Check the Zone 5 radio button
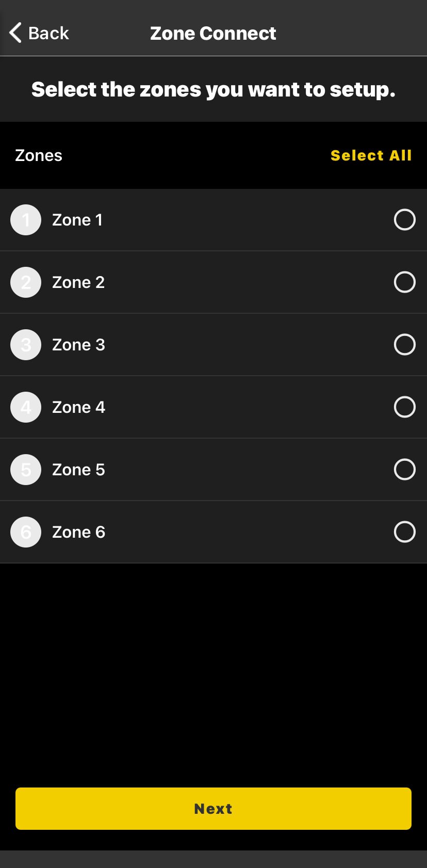 tap(405, 470)
